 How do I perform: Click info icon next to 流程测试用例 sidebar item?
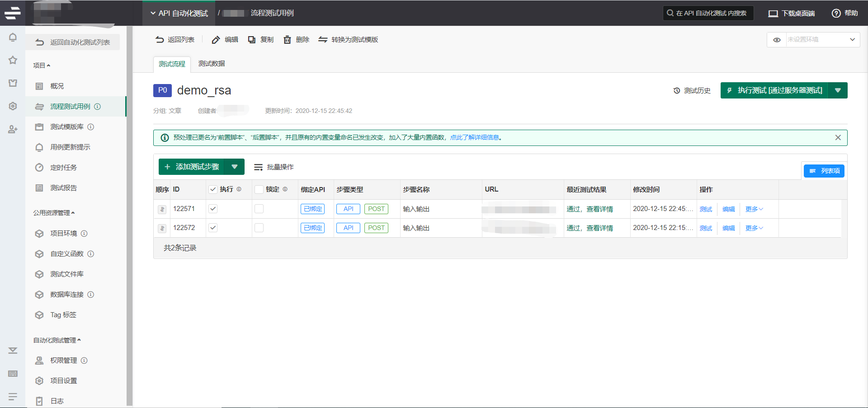[97, 107]
